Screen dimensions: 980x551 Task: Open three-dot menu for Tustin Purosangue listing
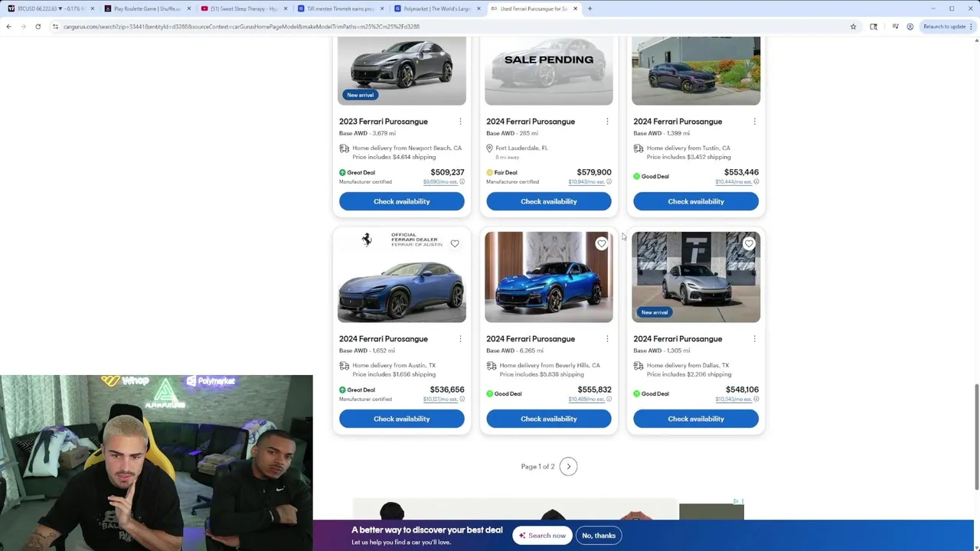click(x=754, y=122)
